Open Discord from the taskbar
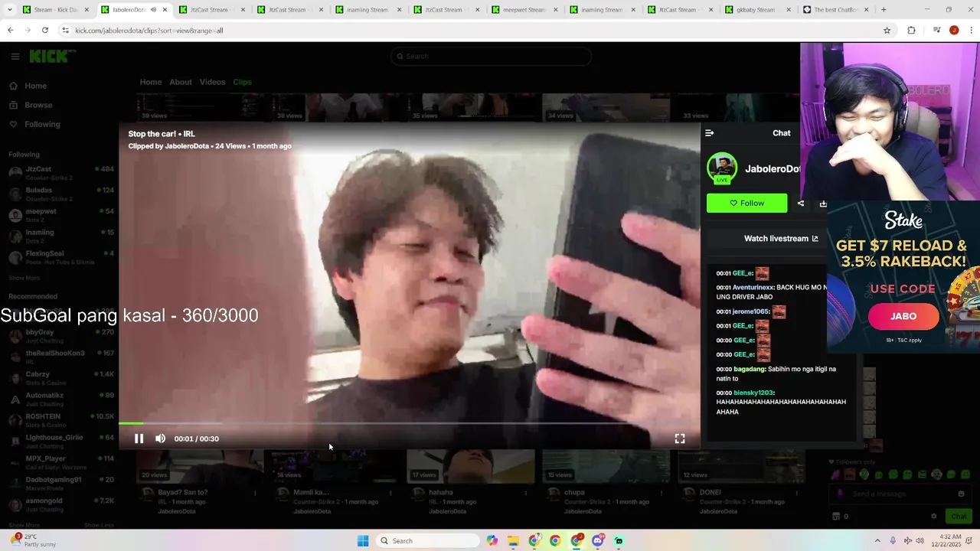980x551 pixels. (x=598, y=541)
